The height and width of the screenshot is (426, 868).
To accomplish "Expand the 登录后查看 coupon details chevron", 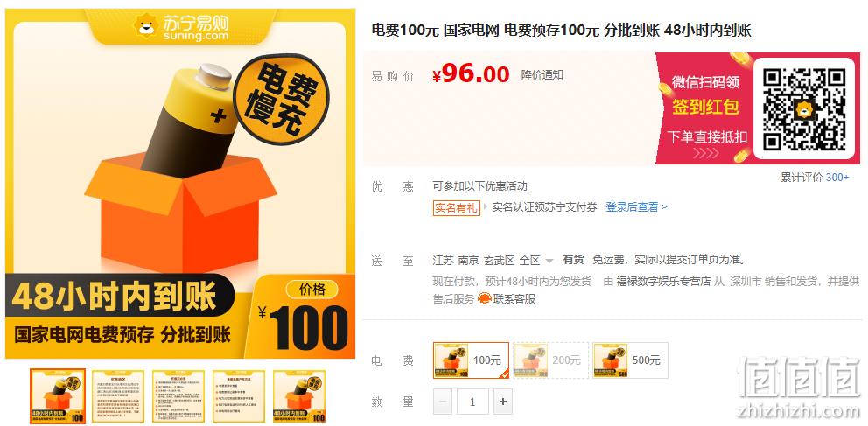I will (x=664, y=207).
